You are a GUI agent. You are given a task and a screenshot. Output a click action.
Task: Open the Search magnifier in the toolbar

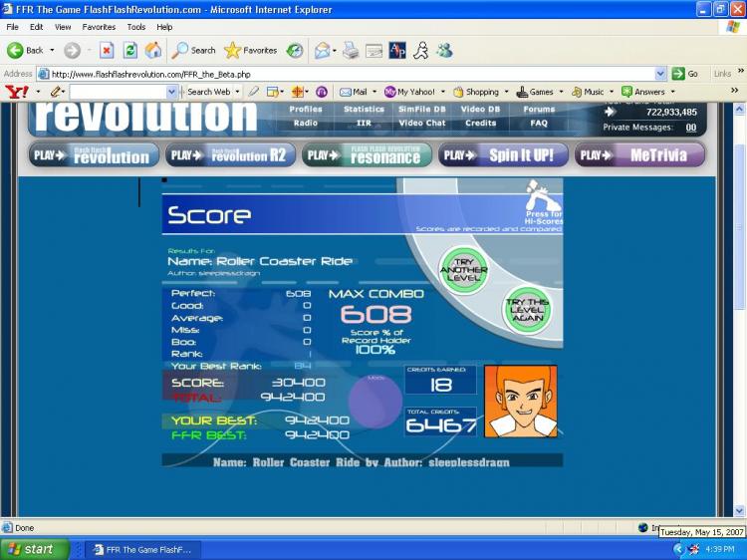point(193,50)
